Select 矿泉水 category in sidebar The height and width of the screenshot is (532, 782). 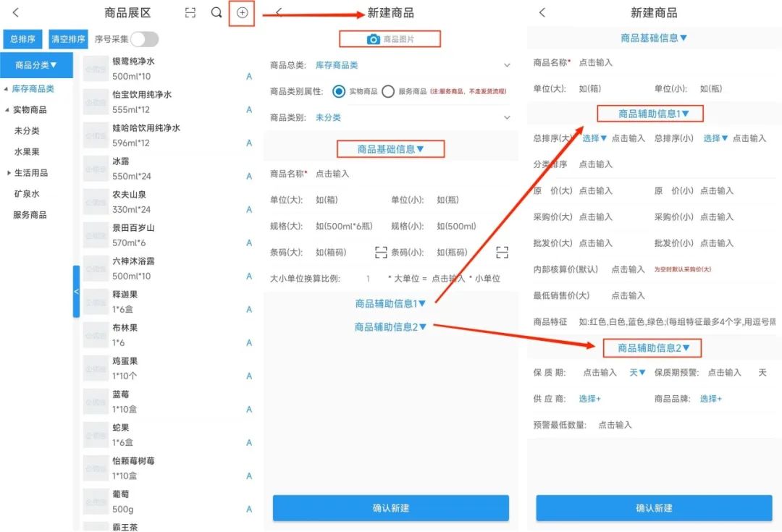point(27,194)
